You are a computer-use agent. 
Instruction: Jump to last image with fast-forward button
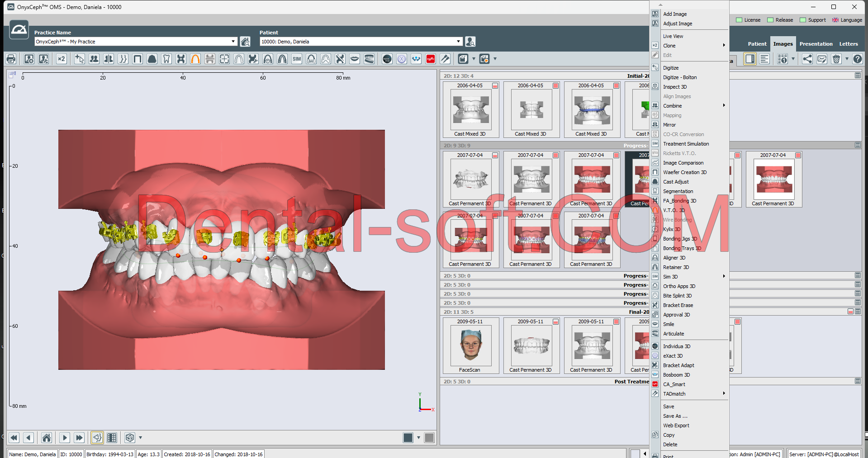80,437
